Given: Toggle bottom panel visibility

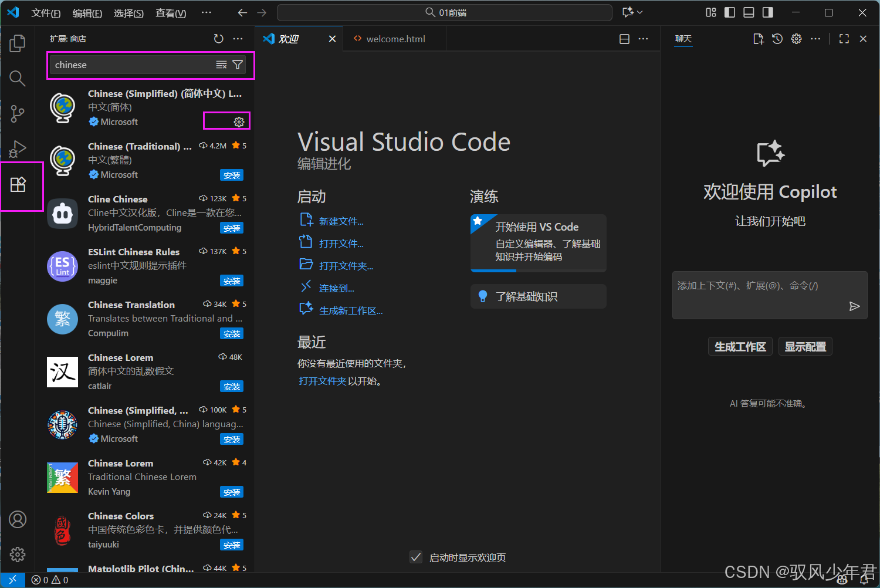Looking at the screenshot, I should click(749, 12).
